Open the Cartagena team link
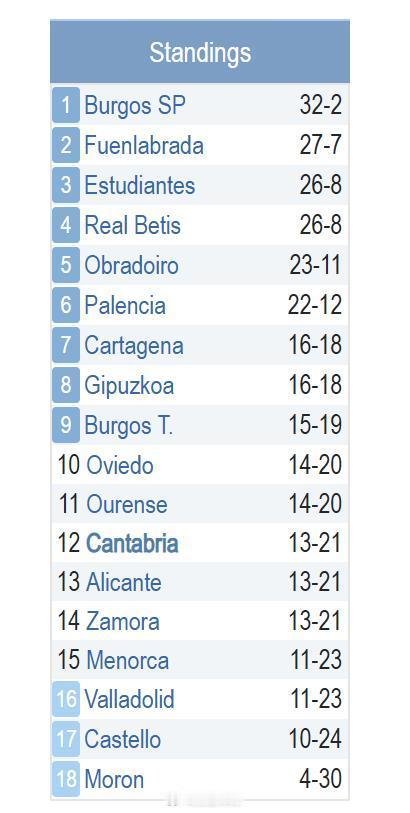The width and height of the screenshot is (410, 813). 134,345
